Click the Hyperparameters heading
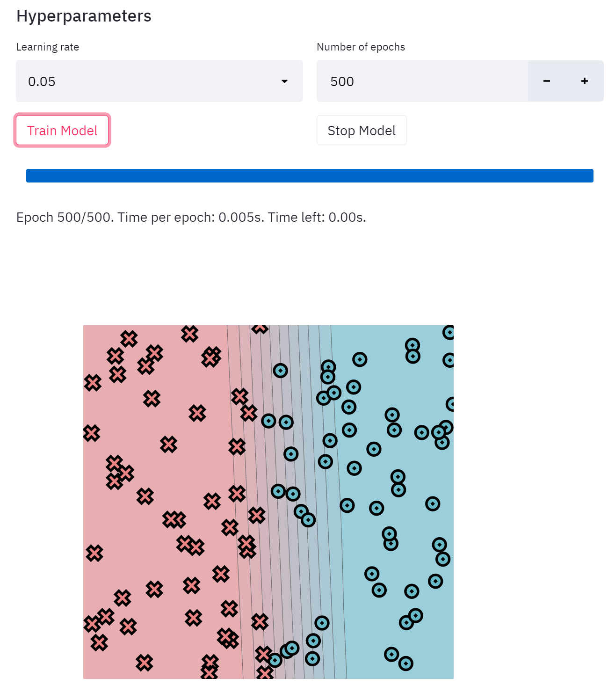The height and width of the screenshot is (700, 608). [x=83, y=15]
